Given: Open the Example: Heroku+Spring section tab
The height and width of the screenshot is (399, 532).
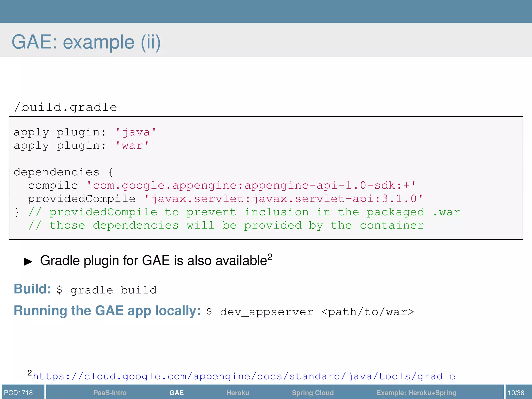Looking at the screenshot, I should [x=416, y=393].
